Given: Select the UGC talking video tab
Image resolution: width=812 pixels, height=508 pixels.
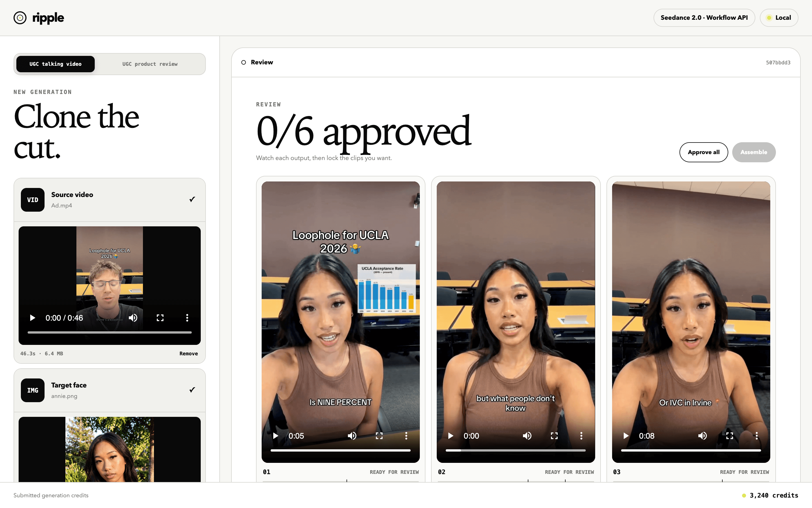Looking at the screenshot, I should click(x=55, y=64).
